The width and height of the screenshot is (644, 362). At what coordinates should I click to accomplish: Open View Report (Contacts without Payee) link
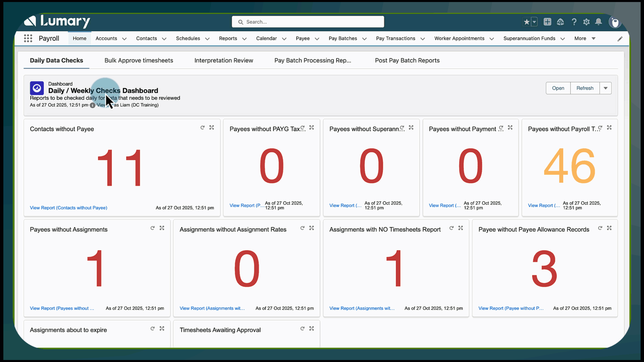pyautogui.click(x=68, y=208)
